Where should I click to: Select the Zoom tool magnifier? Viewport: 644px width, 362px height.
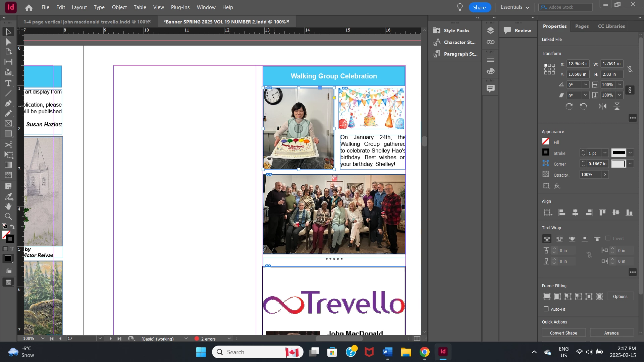click(8, 217)
